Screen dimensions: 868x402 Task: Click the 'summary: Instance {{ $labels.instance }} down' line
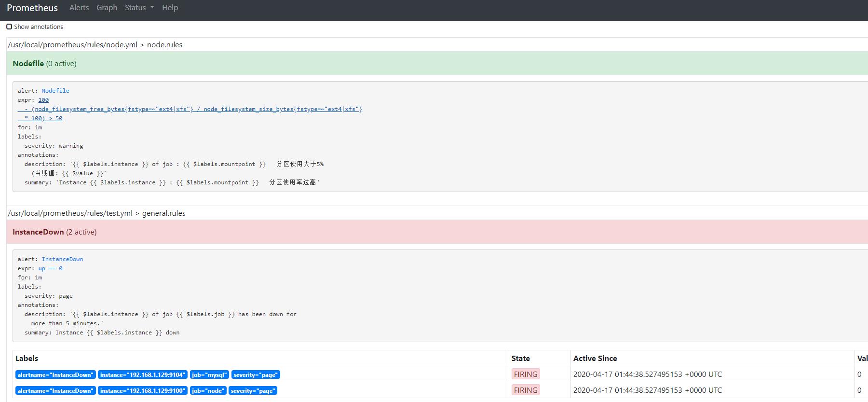point(102,333)
